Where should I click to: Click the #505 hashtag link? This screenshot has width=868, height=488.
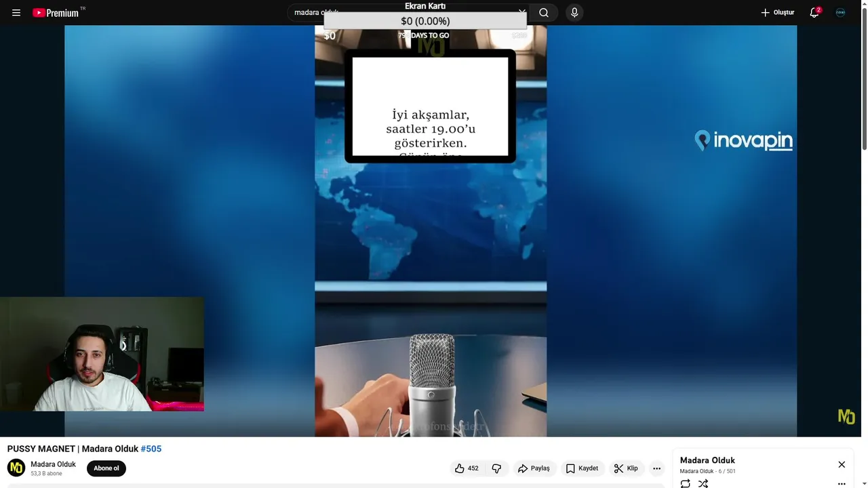tap(151, 449)
